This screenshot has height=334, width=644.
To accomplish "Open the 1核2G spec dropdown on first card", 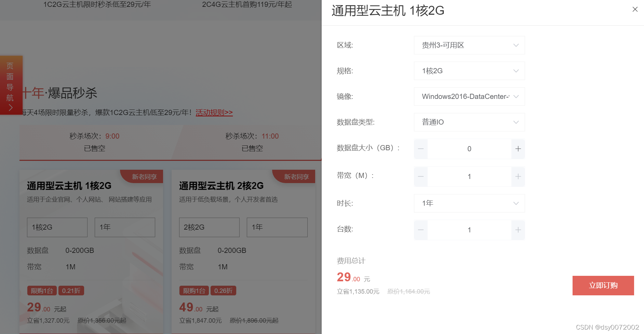I will (x=57, y=227).
